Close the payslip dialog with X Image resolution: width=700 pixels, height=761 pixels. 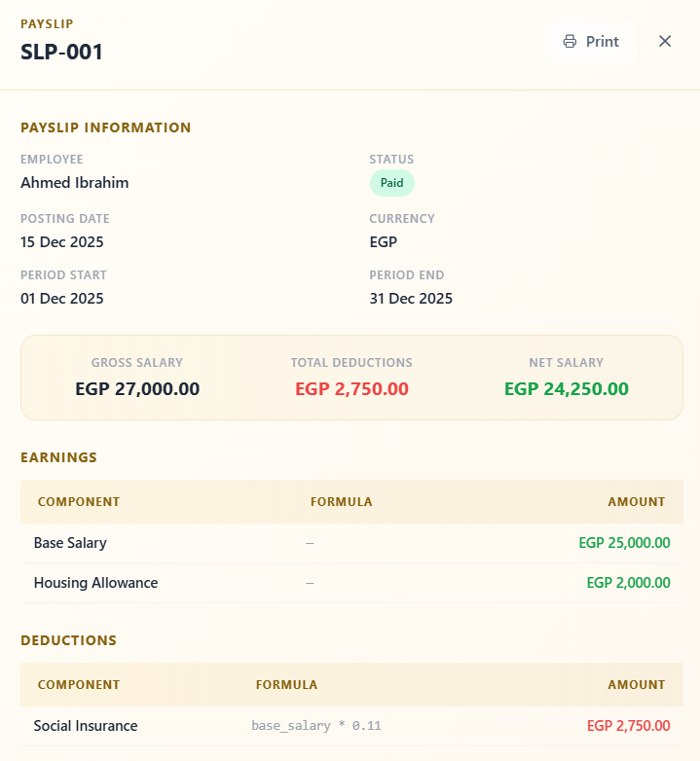pos(665,41)
